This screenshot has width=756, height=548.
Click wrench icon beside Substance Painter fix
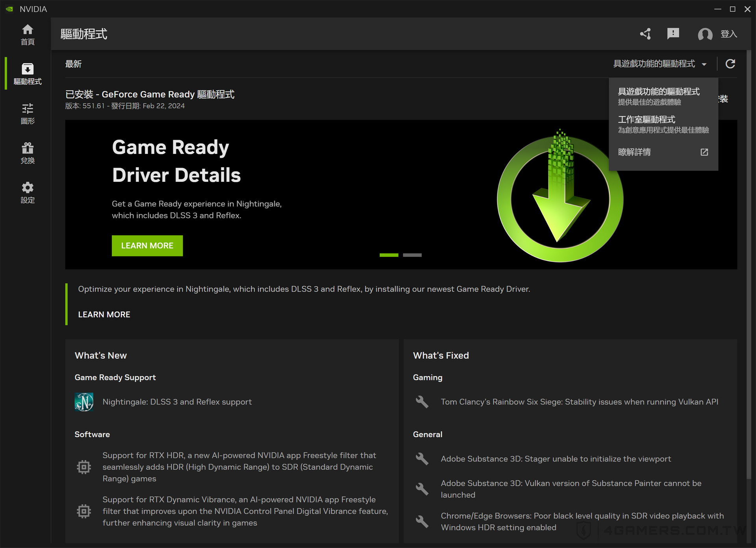(x=422, y=489)
